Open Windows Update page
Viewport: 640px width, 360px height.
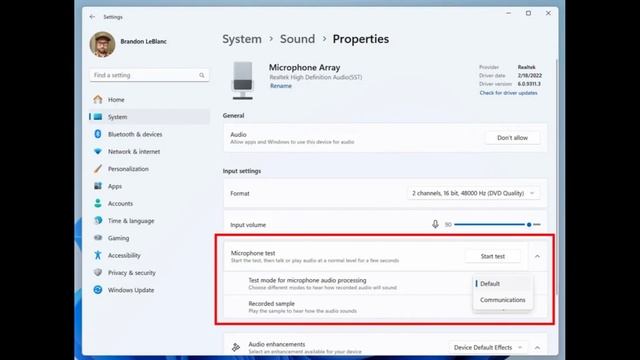pos(149,290)
